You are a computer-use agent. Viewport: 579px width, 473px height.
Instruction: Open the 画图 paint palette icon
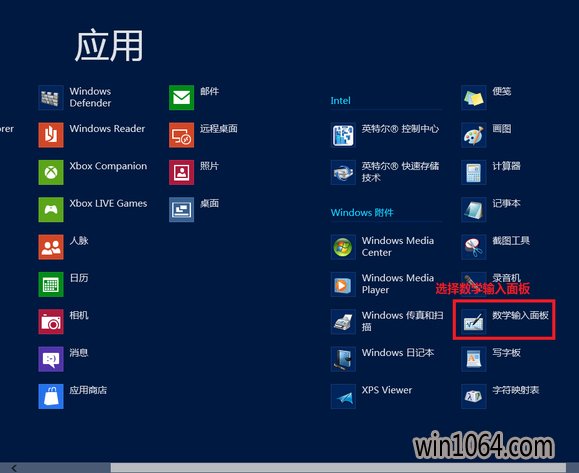474,135
